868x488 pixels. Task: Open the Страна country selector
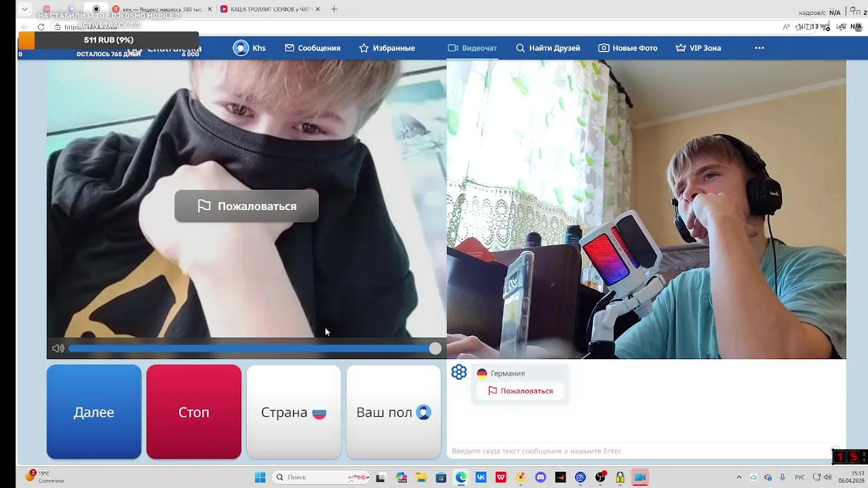click(294, 412)
